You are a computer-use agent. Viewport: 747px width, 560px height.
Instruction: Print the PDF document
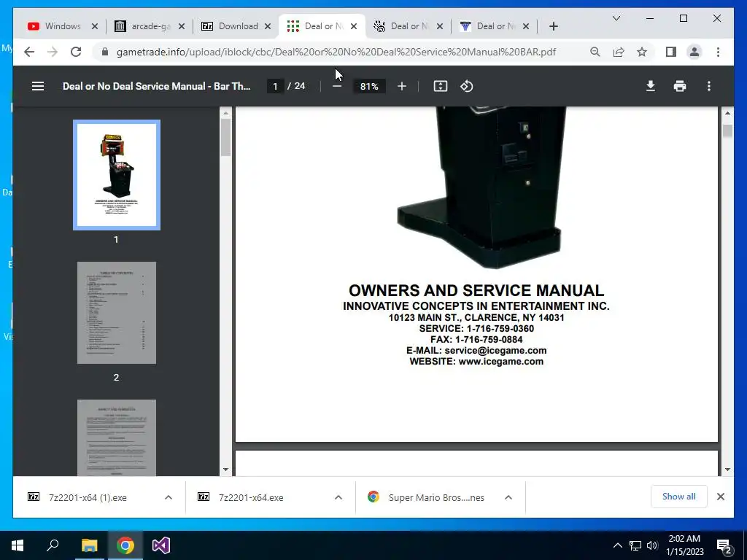[680, 86]
